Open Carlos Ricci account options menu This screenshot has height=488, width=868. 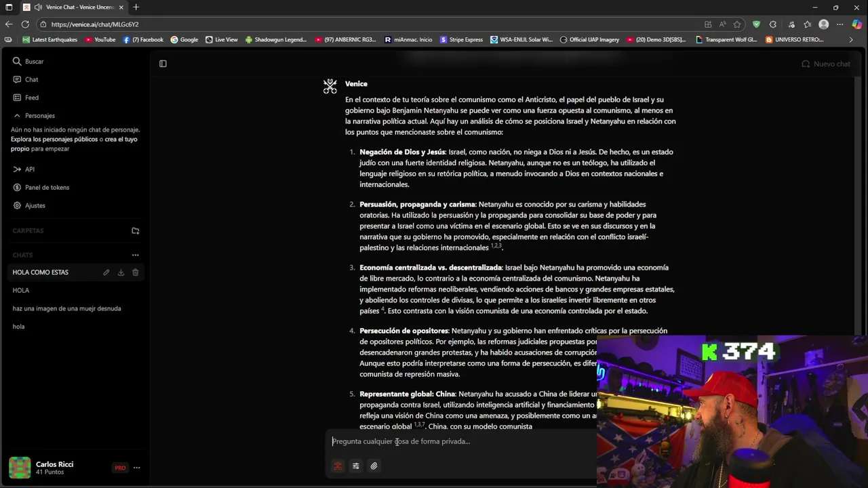136,468
